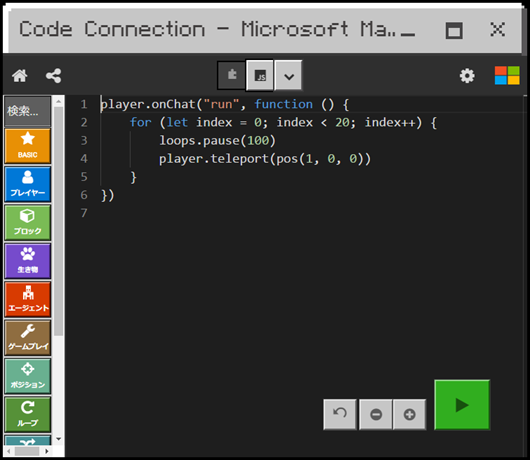Maximize the Code Connection window
530x460 pixels.
click(x=454, y=30)
